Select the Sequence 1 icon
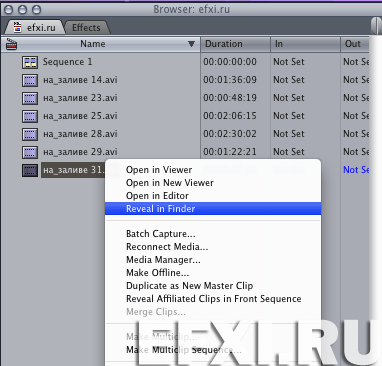This screenshot has width=382, height=366. pyautogui.click(x=30, y=62)
